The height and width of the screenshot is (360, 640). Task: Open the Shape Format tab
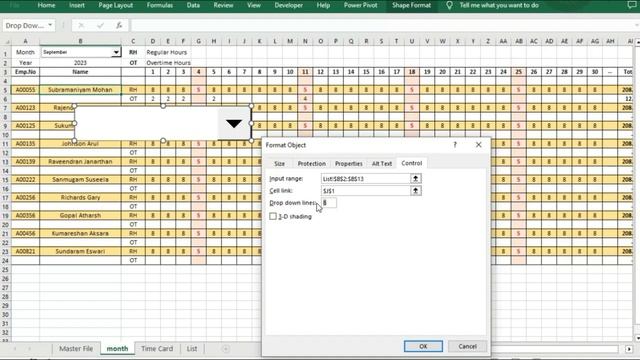point(411,5)
